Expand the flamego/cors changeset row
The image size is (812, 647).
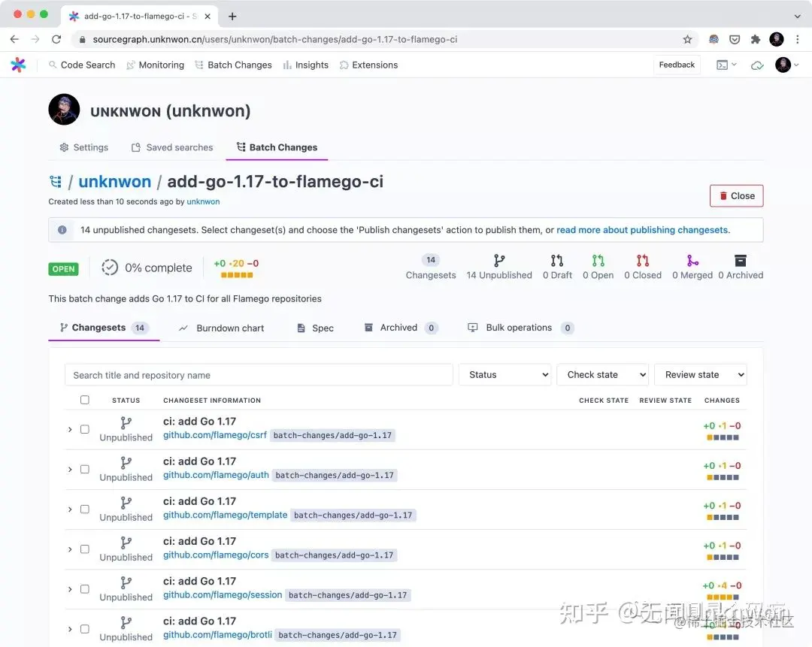coord(70,549)
